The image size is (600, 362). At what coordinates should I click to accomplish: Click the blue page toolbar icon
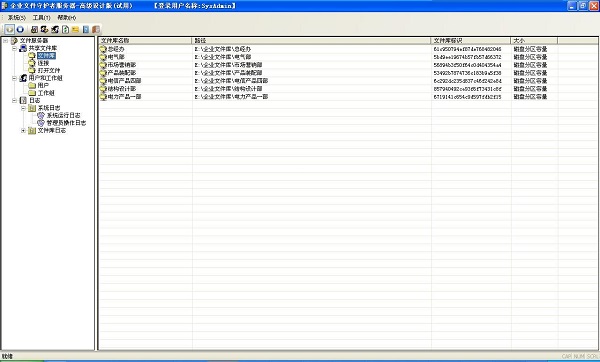(86, 29)
